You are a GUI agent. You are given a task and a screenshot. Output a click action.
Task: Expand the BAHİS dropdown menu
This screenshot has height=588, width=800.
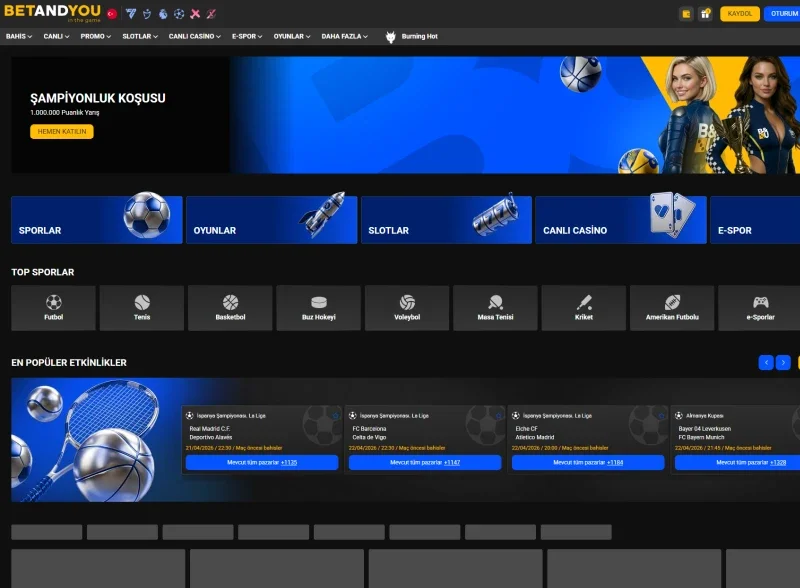[19, 36]
